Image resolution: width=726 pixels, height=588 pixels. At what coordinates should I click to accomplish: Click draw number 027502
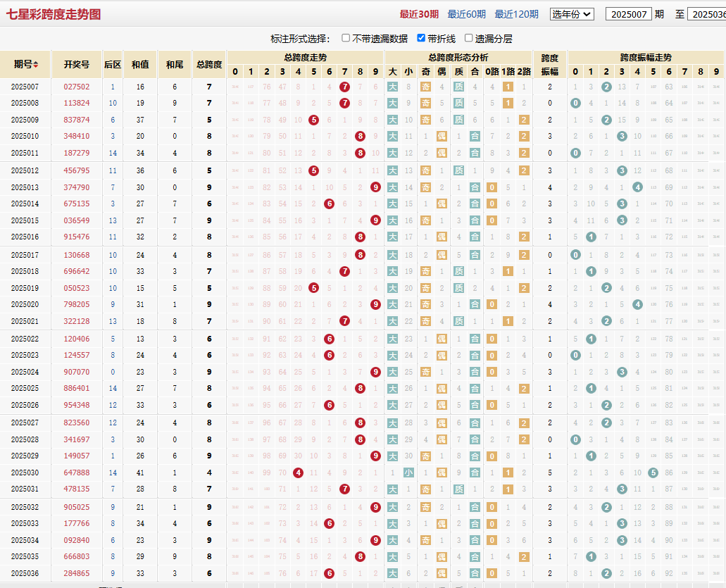pyautogui.click(x=76, y=87)
